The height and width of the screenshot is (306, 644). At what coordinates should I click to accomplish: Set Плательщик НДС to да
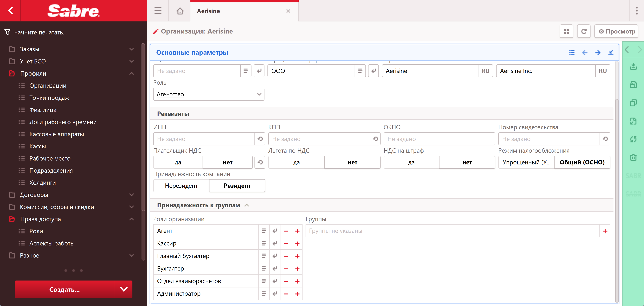[x=178, y=162]
